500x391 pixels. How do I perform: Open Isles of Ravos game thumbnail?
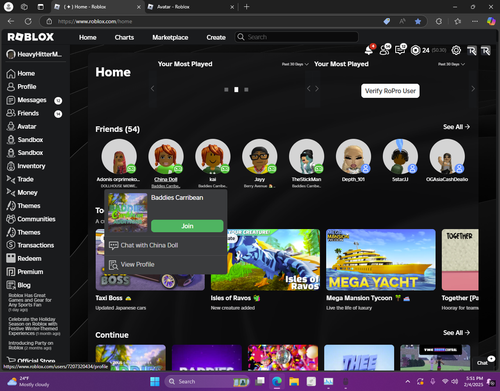[x=265, y=260]
